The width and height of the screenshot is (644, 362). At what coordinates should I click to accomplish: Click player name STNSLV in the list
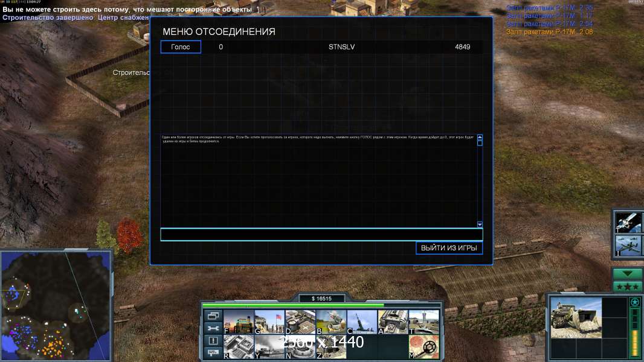click(342, 46)
